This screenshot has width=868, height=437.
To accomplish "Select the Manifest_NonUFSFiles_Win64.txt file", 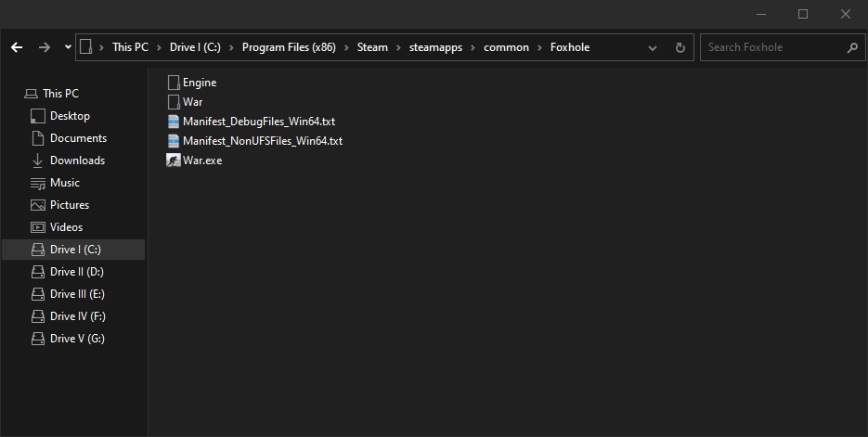I will point(254,140).
